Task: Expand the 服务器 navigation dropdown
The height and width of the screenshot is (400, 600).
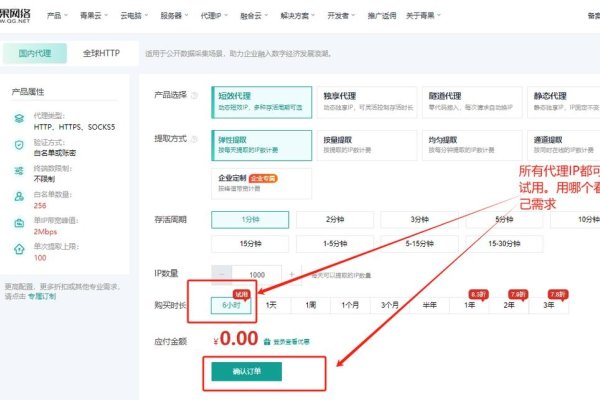Action: (174, 16)
